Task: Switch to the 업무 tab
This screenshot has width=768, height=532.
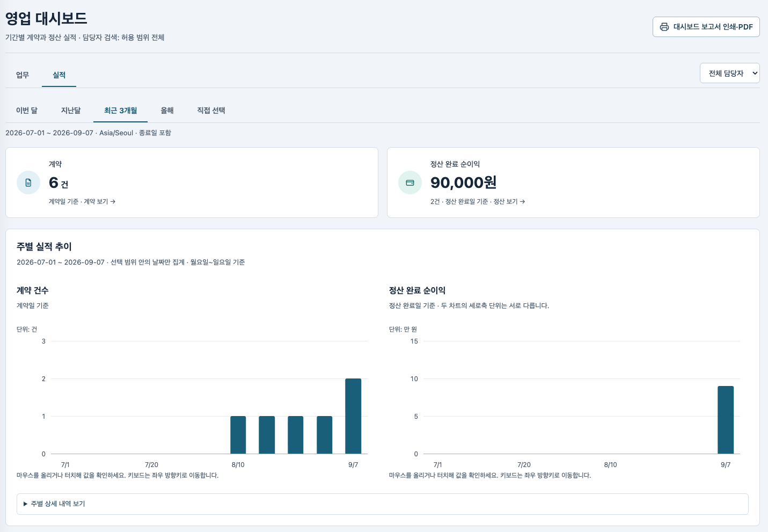Action: point(23,75)
